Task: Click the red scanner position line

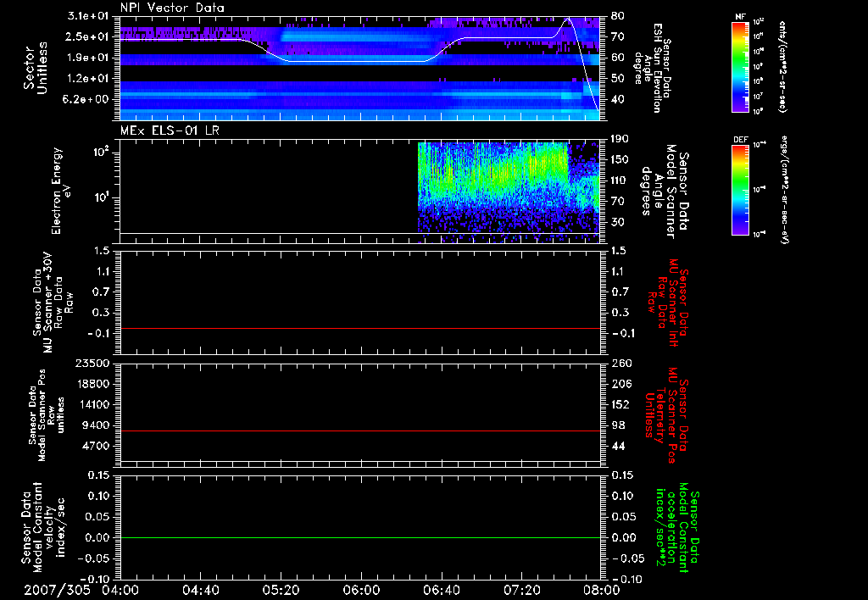Action: point(360,431)
